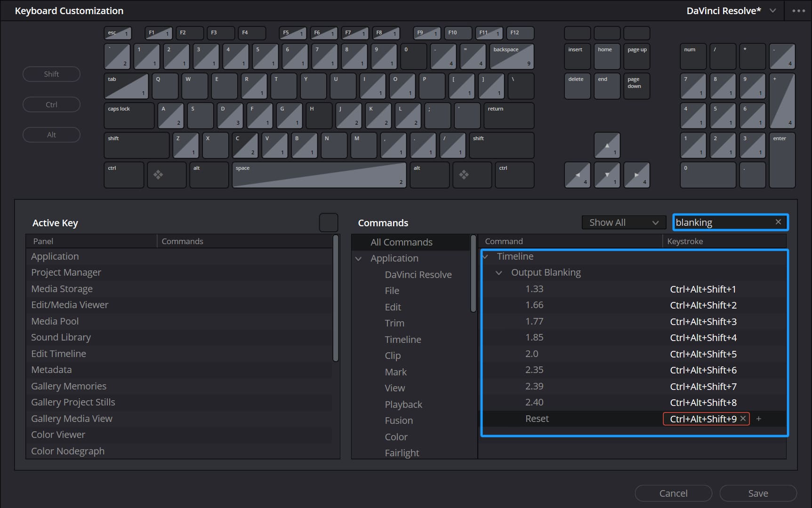This screenshot has width=812, height=508.
Task: Click the right arrow key on virtual keyboard
Action: point(636,175)
